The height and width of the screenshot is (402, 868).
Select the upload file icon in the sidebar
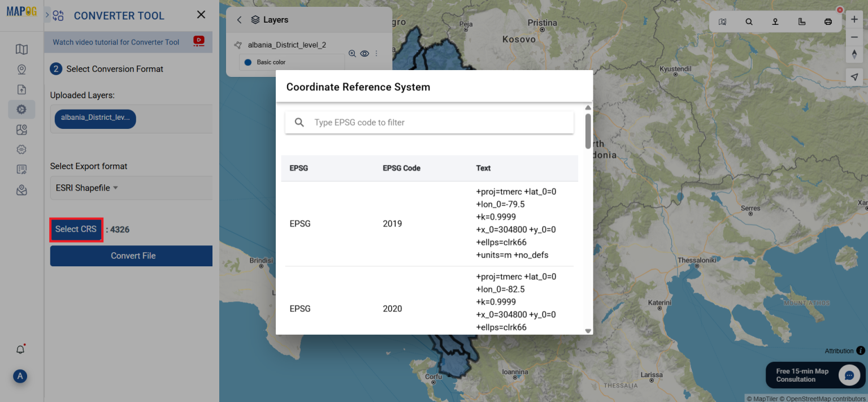tap(21, 89)
